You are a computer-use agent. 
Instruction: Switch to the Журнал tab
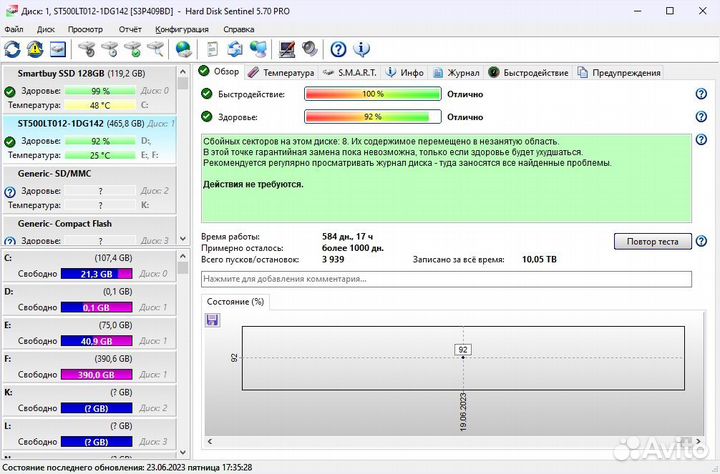tap(456, 73)
